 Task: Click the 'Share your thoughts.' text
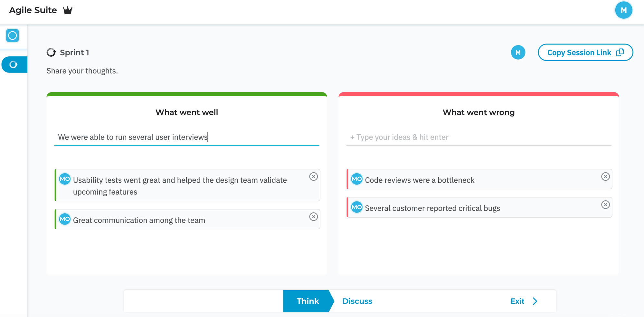pyautogui.click(x=82, y=71)
